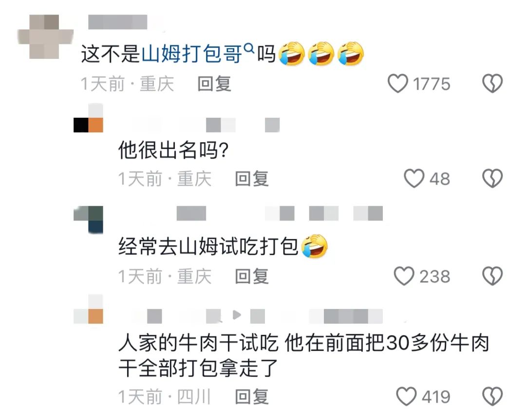
Task: Dislike the 牛肉干试吃 reply
Action: (492, 397)
